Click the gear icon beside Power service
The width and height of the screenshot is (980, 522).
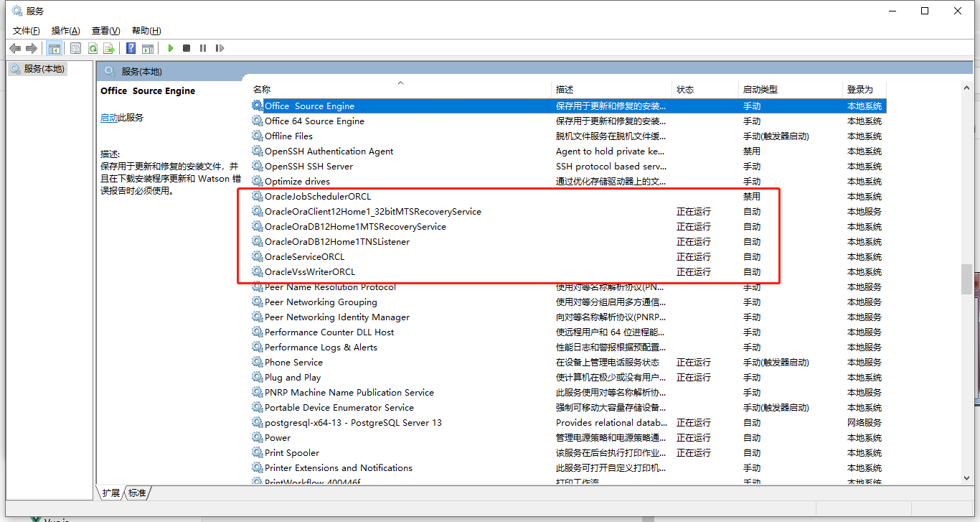258,437
